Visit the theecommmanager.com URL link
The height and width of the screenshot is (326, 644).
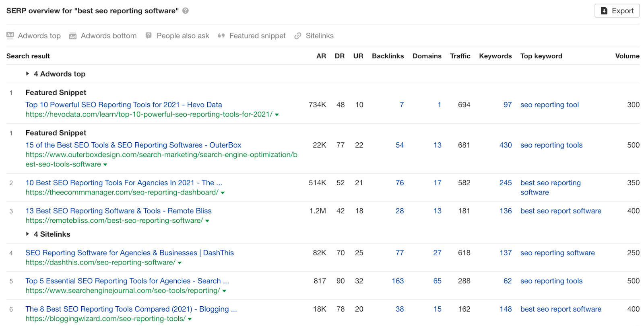pos(122,193)
